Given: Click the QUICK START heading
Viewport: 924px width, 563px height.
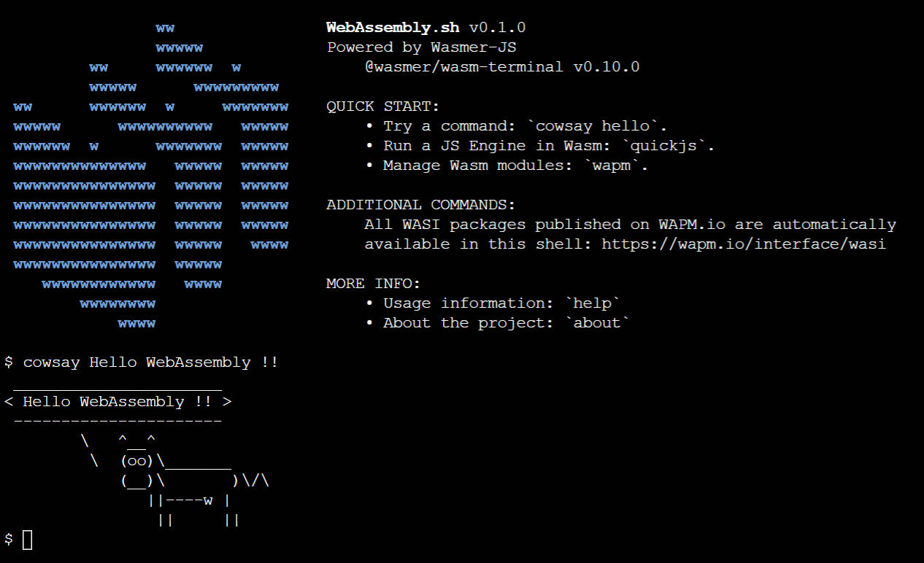Looking at the screenshot, I should click(383, 106).
